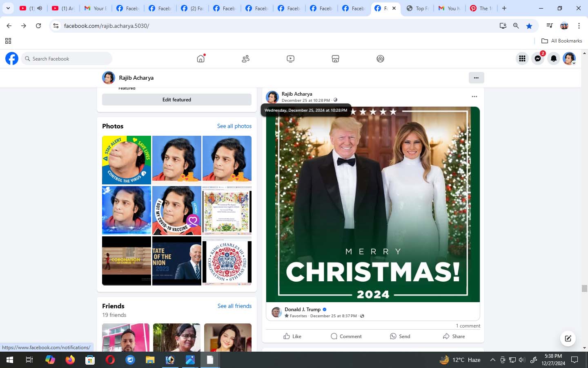The height and width of the screenshot is (368, 588).
Task: Open Task View on the taskbar
Action: coord(29,360)
